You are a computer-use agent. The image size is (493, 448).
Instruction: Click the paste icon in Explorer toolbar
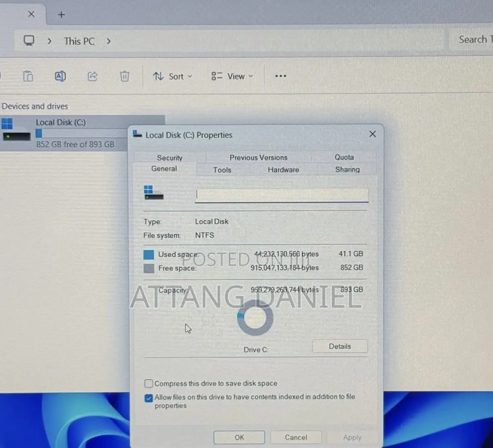coord(28,76)
